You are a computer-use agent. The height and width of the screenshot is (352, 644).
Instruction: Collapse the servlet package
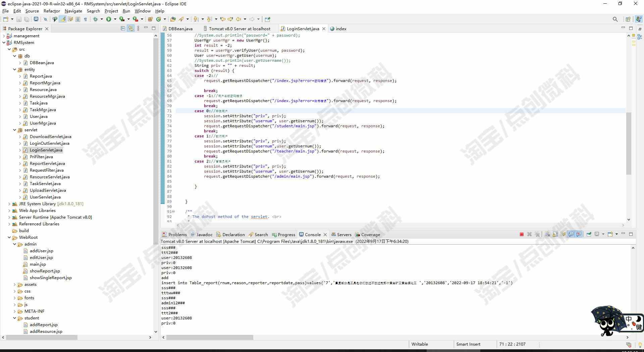click(x=15, y=130)
